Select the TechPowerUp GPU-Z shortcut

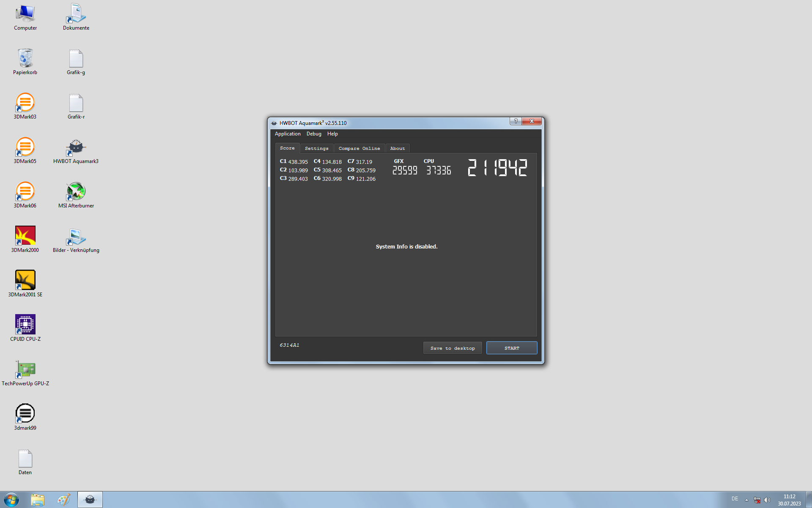coord(25,373)
